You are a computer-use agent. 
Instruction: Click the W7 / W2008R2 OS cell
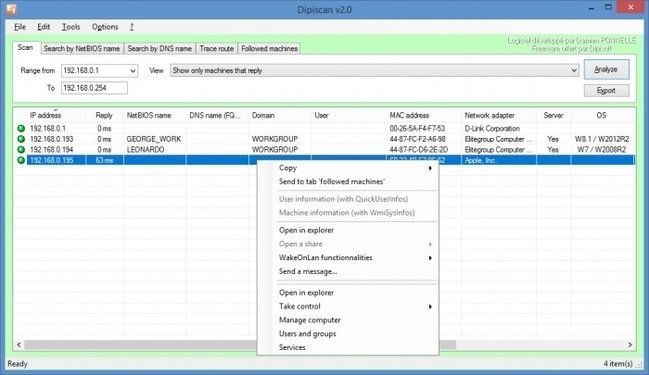[x=602, y=149]
